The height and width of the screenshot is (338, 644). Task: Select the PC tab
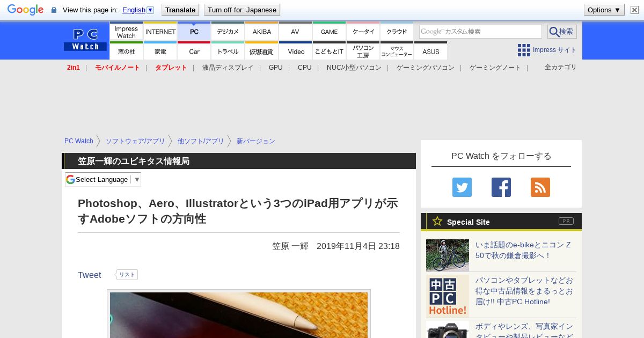(x=194, y=31)
